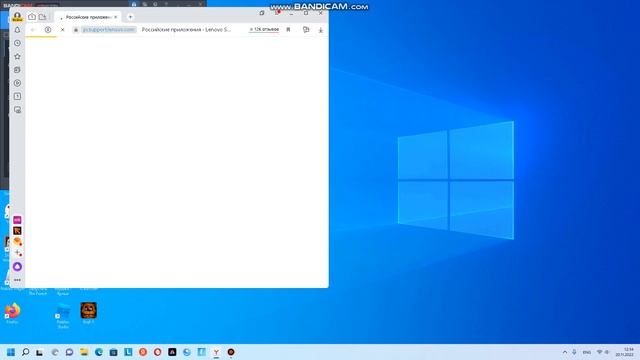
Task: Close the 'Российские приложения' tab
Action: coord(116,17)
